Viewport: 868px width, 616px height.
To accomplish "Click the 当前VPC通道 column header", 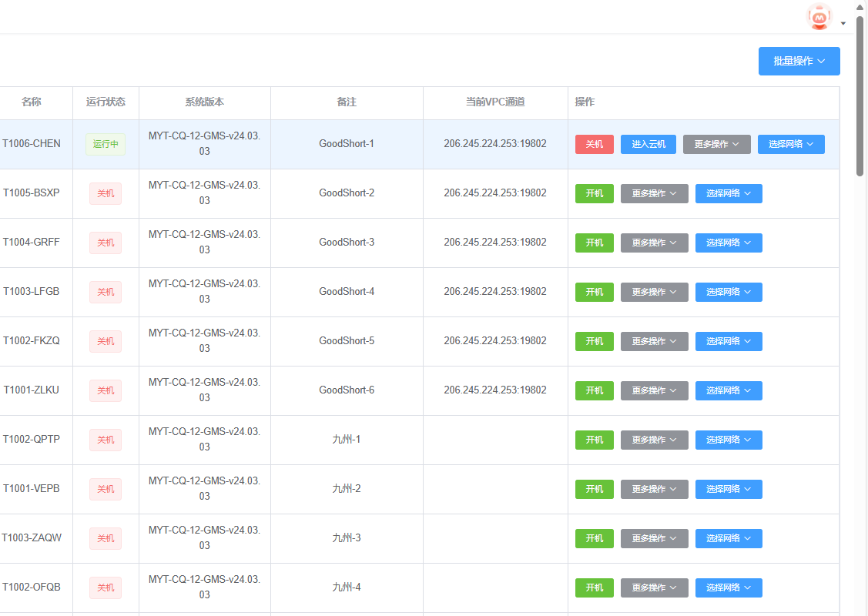I will (x=495, y=102).
